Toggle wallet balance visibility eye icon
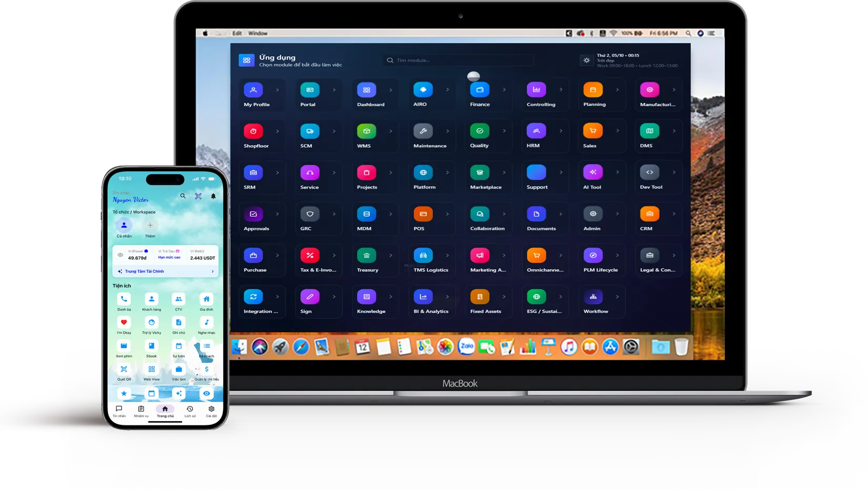This screenshot has height=489, width=868. pos(120,255)
